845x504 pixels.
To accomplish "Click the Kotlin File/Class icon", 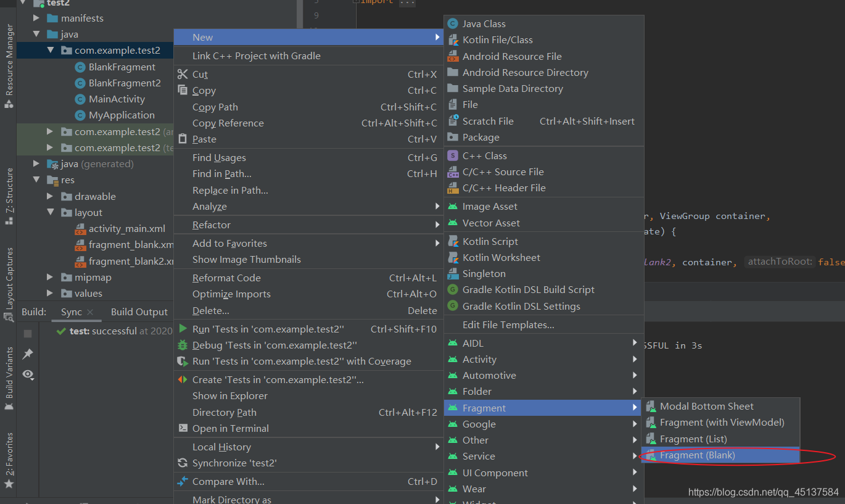I will (x=453, y=39).
